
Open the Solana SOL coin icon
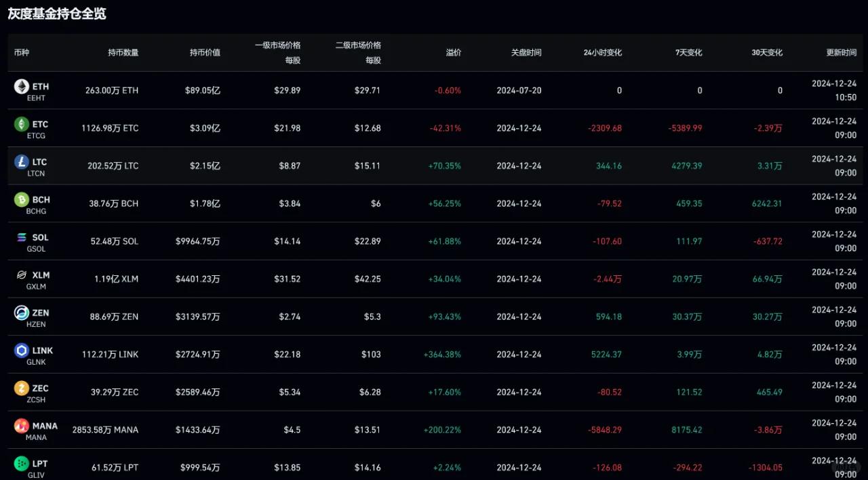(21, 237)
